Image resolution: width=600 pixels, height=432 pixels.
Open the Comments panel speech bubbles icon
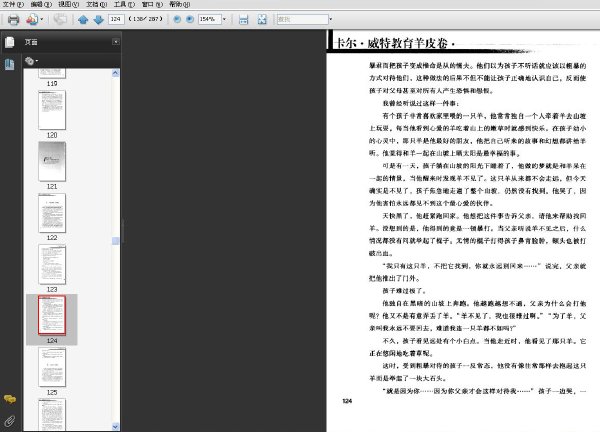10,399
